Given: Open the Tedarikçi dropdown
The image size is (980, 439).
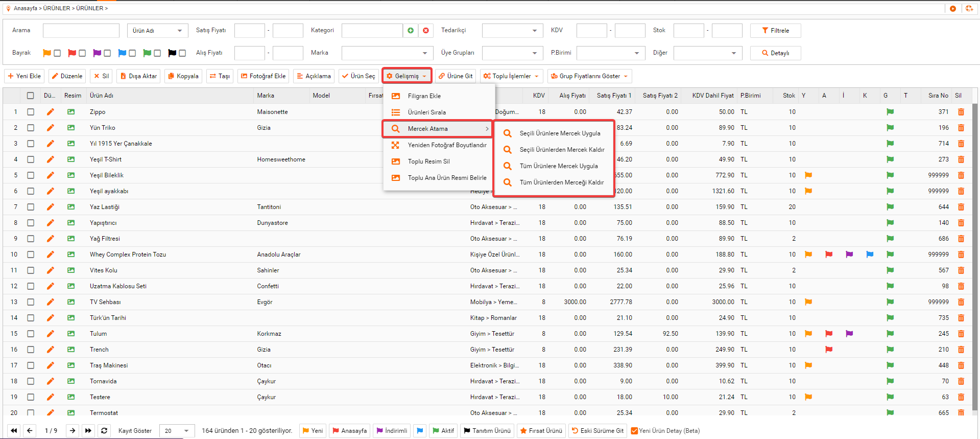Looking at the screenshot, I should pyautogui.click(x=512, y=31).
